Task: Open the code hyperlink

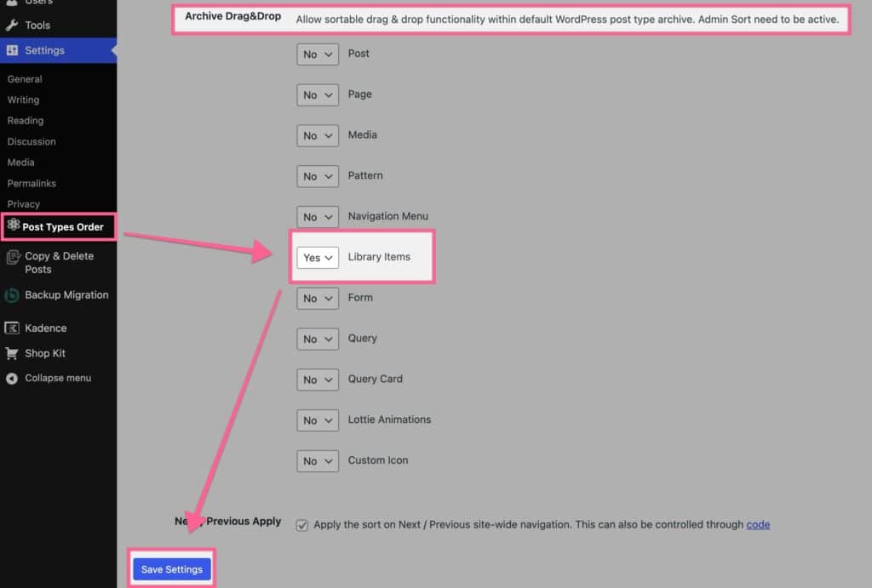Action: pos(757,525)
